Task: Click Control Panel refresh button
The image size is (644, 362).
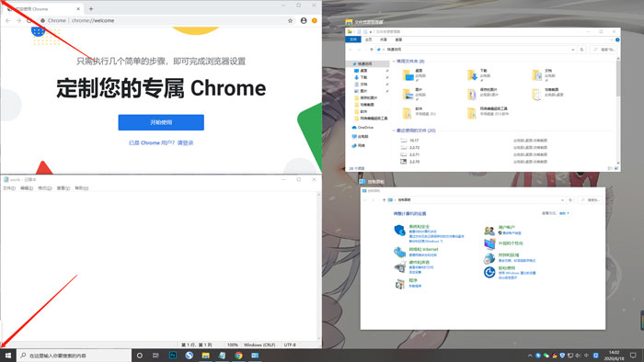Action: pos(570,200)
